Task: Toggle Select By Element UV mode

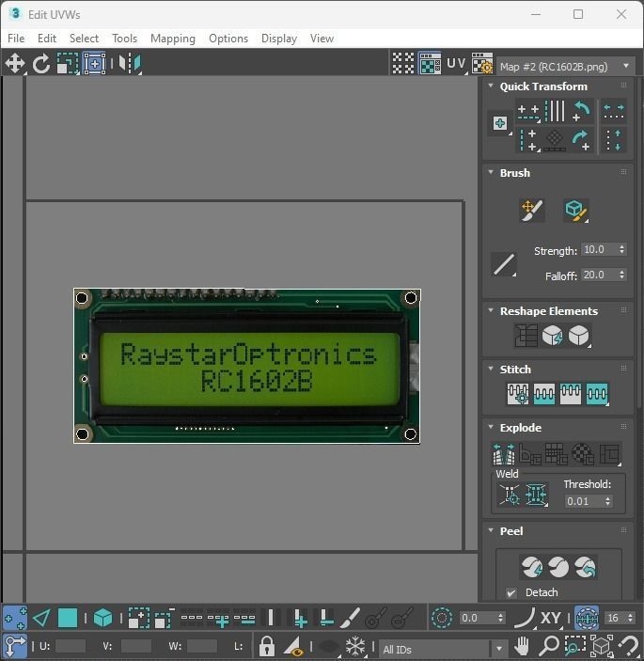Action: [x=102, y=618]
